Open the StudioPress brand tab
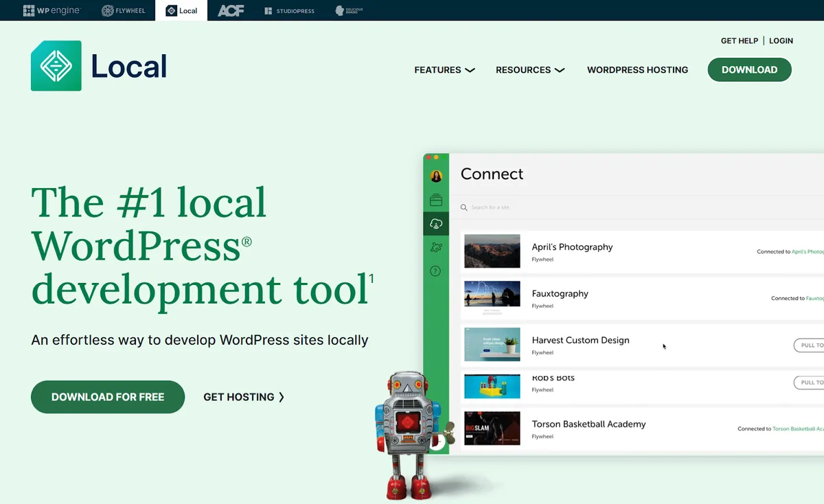This screenshot has height=504, width=824. tap(289, 10)
